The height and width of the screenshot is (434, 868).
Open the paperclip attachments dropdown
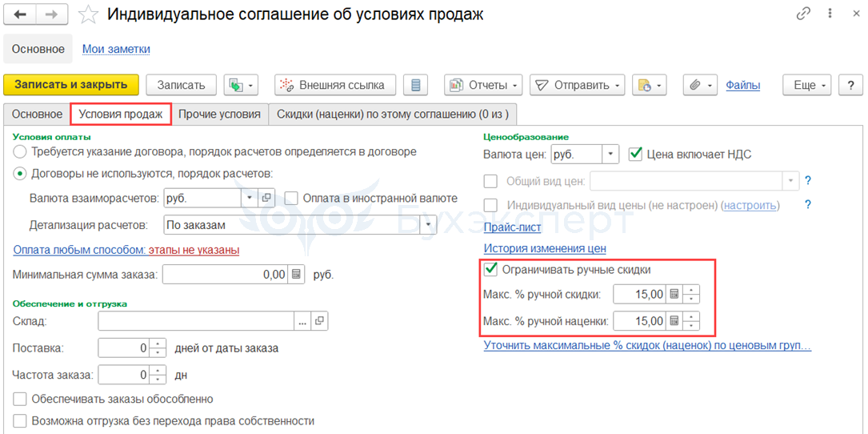point(700,86)
